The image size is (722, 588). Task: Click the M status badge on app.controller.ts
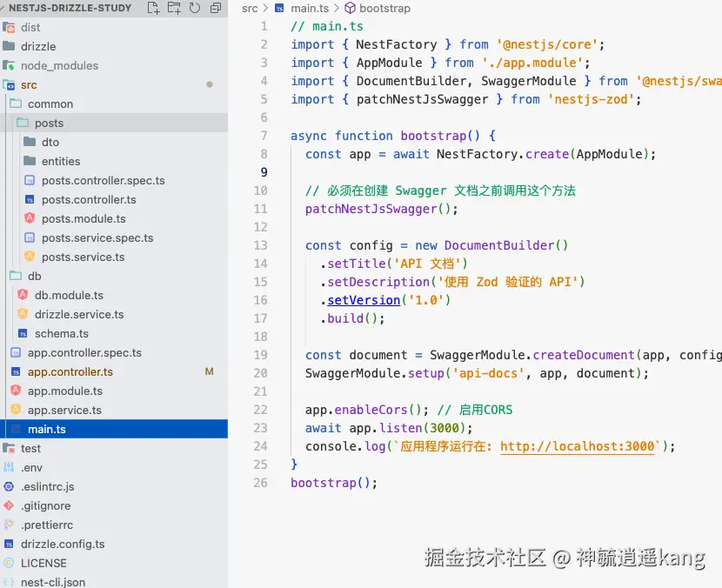click(x=209, y=371)
